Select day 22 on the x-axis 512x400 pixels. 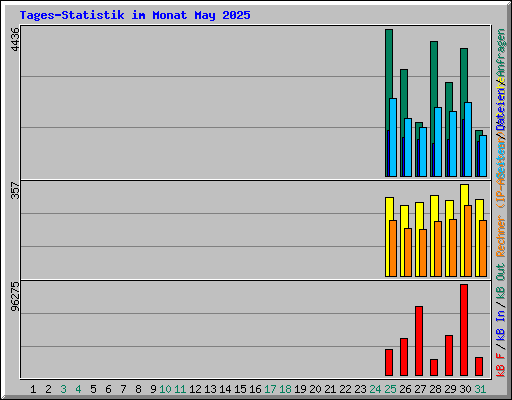[x=345, y=389]
